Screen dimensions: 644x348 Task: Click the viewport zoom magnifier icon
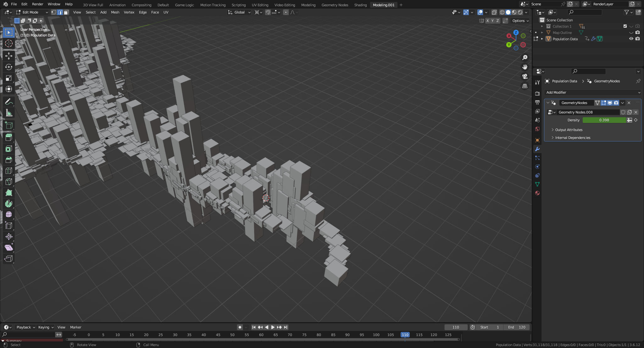click(525, 58)
